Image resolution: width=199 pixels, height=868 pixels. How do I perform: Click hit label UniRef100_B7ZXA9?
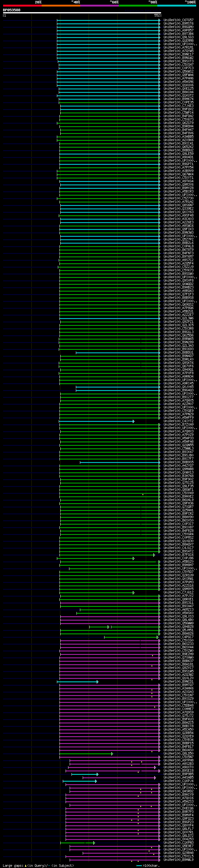coord(178,425)
